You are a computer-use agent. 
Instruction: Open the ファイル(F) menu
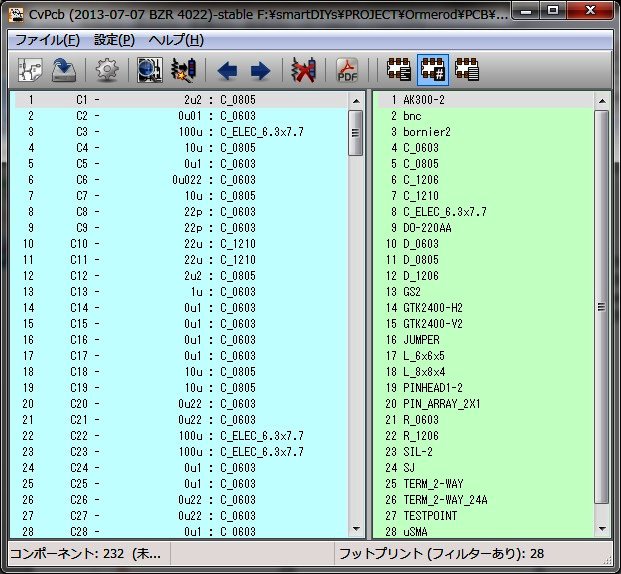pos(47,40)
